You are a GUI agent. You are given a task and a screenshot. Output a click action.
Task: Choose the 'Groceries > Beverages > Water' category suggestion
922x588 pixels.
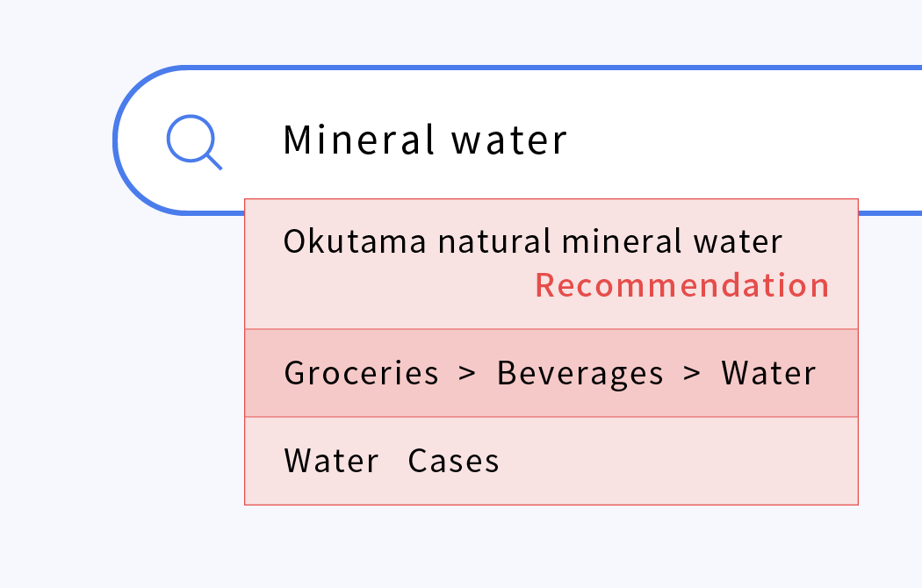pos(551,373)
